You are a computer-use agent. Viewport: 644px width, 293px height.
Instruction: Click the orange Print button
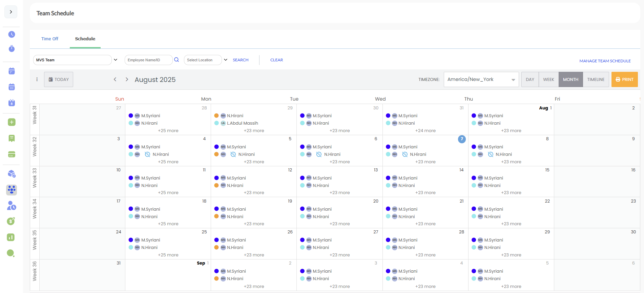624,79
